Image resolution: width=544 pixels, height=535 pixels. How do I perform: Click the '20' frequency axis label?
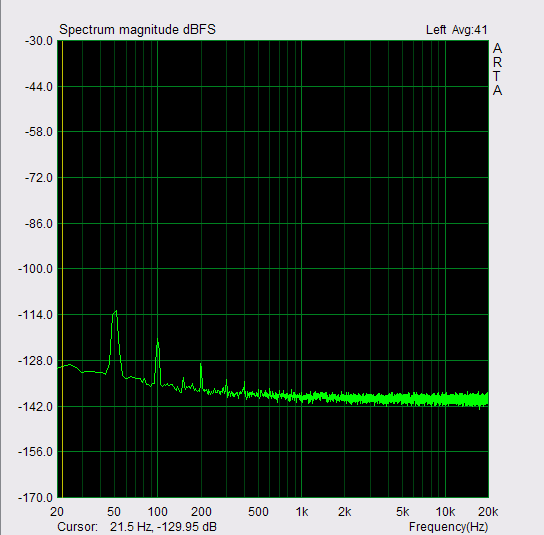[57, 512]
